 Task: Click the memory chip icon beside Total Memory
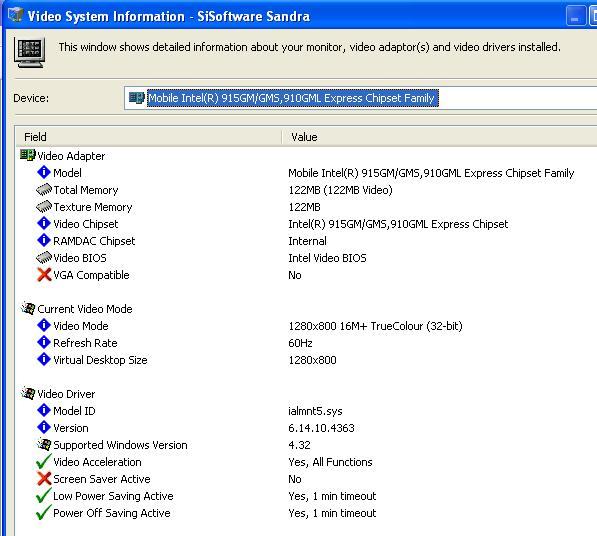coord(44,190)
